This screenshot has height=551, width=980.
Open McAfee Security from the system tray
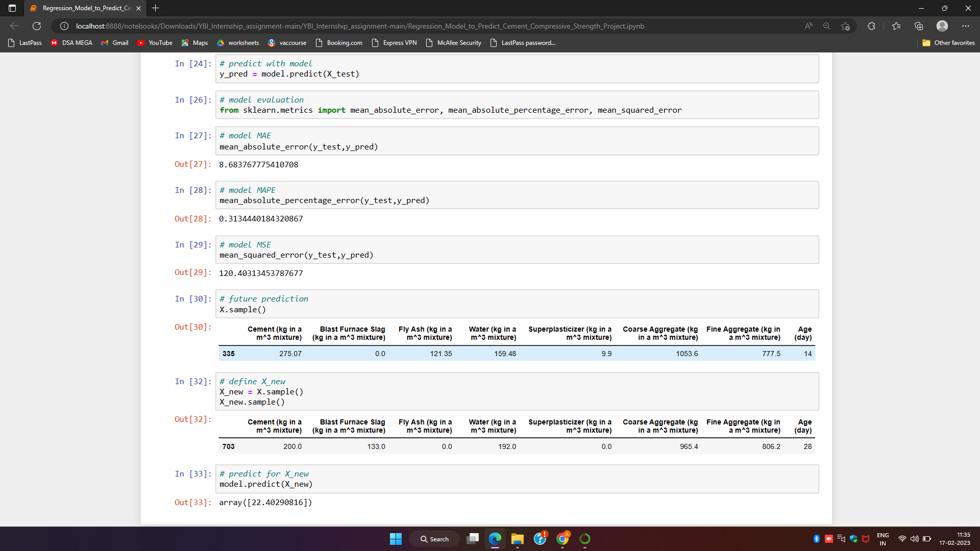point(865,538)
